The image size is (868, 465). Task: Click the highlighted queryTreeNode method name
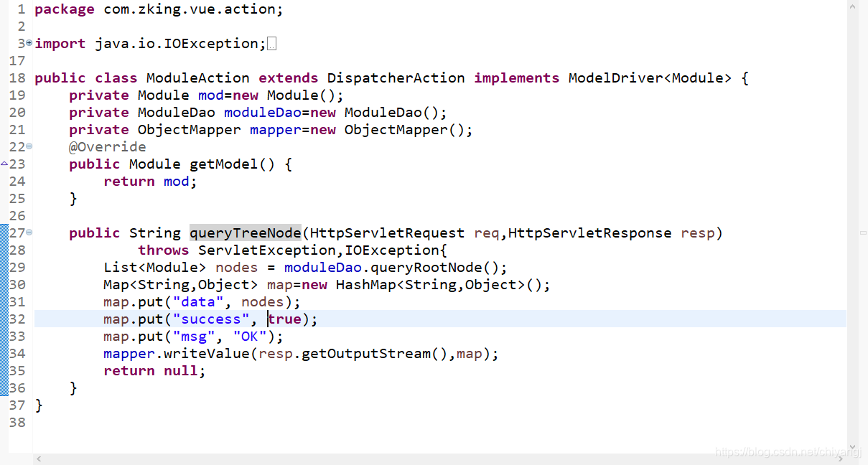[x=246, y=232]
